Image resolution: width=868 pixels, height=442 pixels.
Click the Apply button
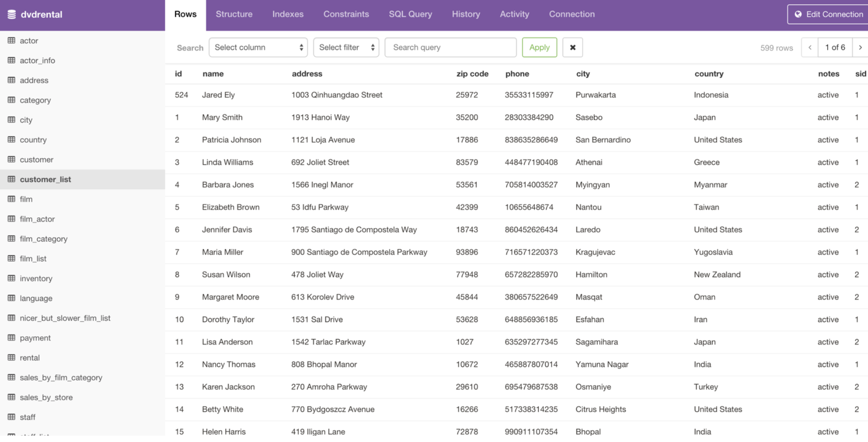(x=539, y=47)
